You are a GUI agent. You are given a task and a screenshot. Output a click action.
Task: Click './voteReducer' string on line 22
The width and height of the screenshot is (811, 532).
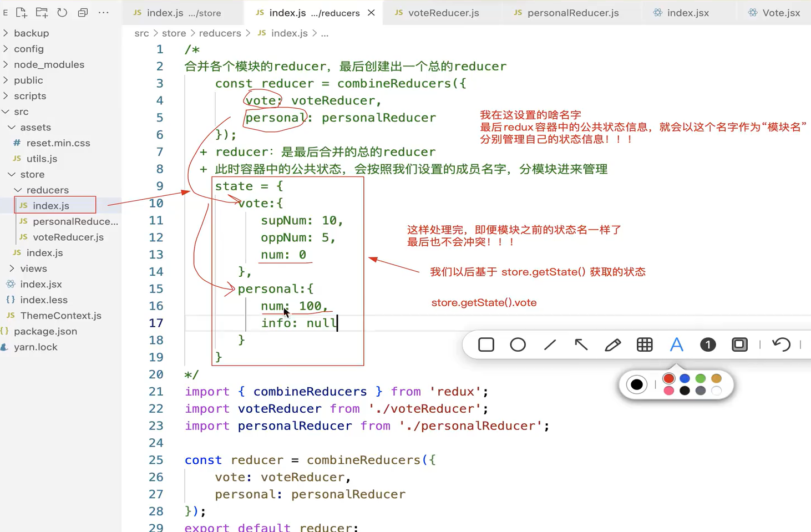pyautogui.click(x=424, y=409)
